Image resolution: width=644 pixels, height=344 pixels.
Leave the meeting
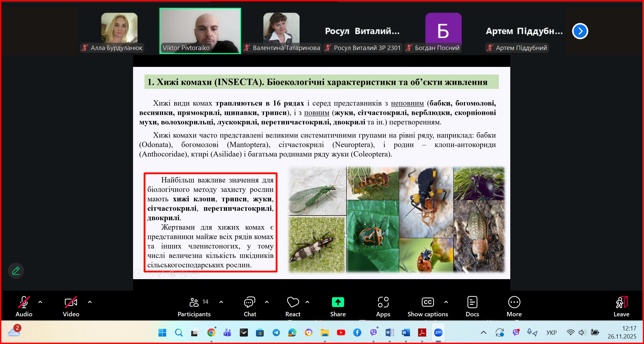(621, 306)
